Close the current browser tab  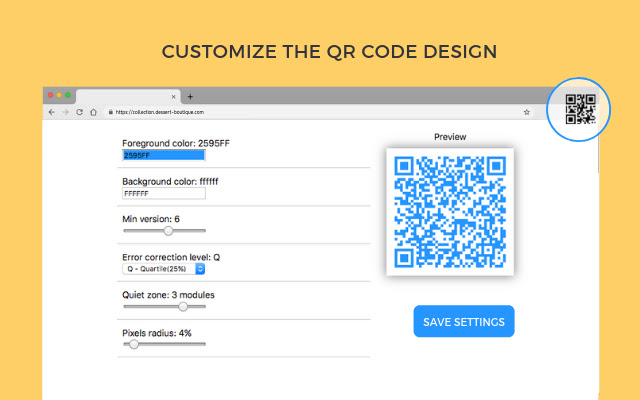click(x=173, y=97)
